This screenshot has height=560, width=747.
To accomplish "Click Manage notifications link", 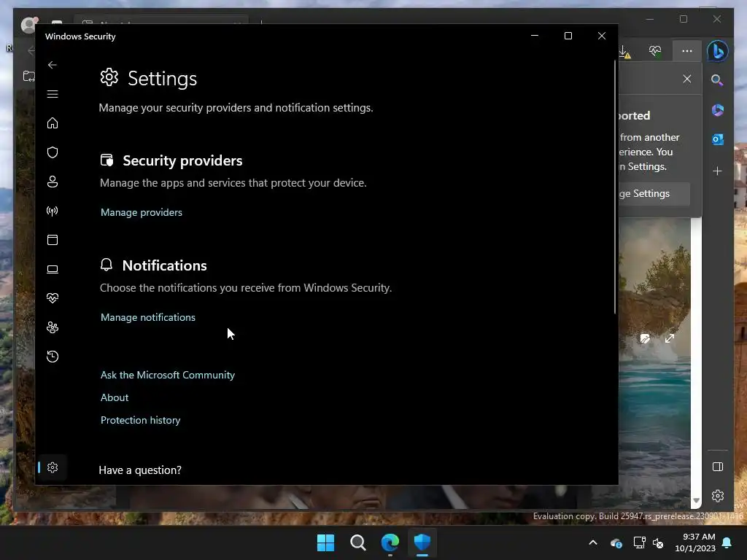I will (147, 318).
